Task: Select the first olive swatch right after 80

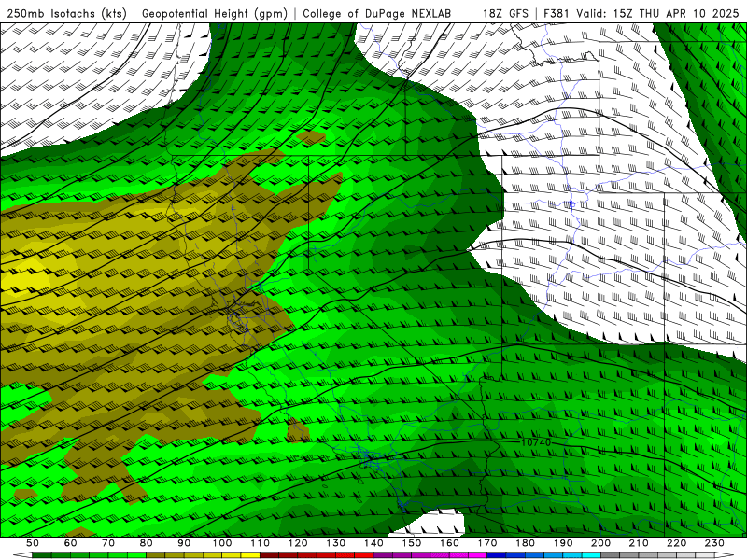Action: [155, 554]
